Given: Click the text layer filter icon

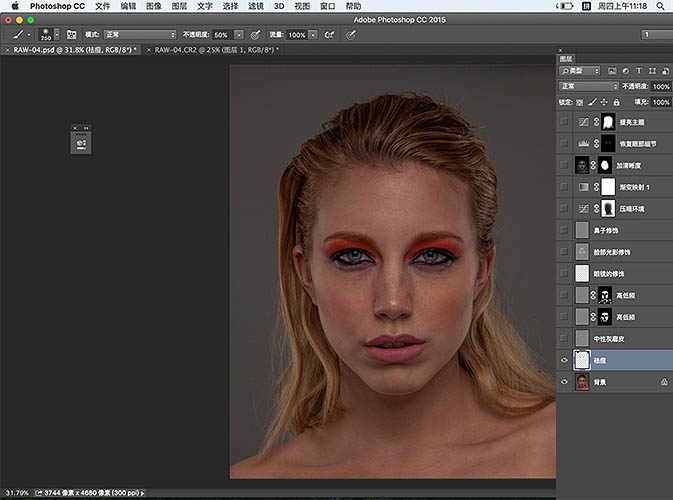Looking at the screenshot, I should (x=637, y=71).
